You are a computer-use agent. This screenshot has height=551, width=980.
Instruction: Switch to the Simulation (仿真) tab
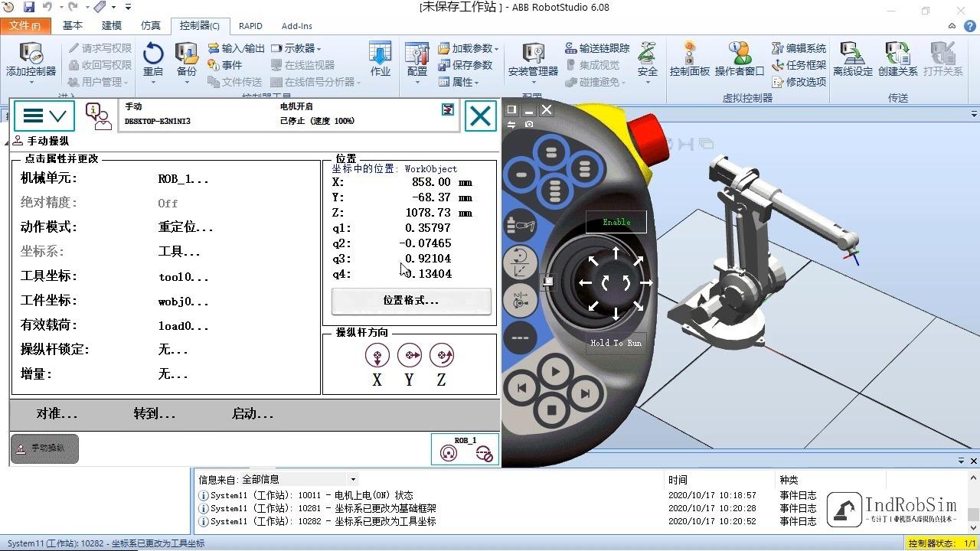[151, 25]
